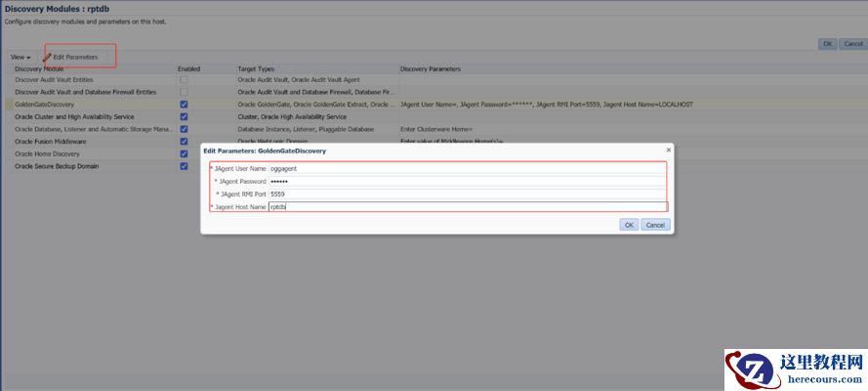Image resolution: width=868 pixels, height=391 pixels.
Task: Click Cluster, Oracle High Availability Service target cell
Action: [x=292, y=117]
